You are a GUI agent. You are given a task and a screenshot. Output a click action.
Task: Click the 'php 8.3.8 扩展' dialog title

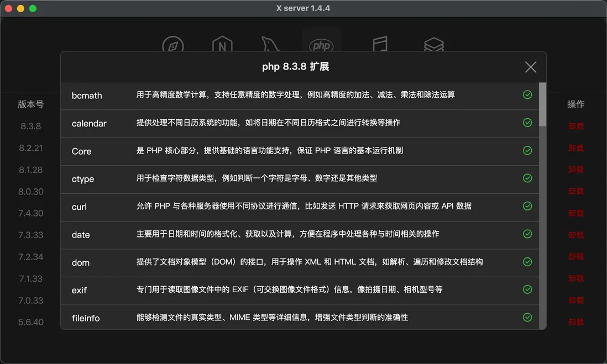tap(295, 66)
